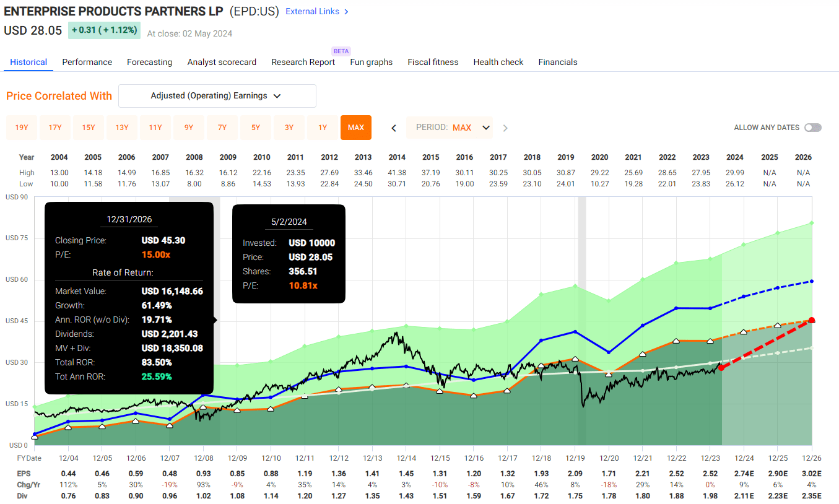Open the Forecasting tab
839x504 pixels.
click(x=149, y=62)
